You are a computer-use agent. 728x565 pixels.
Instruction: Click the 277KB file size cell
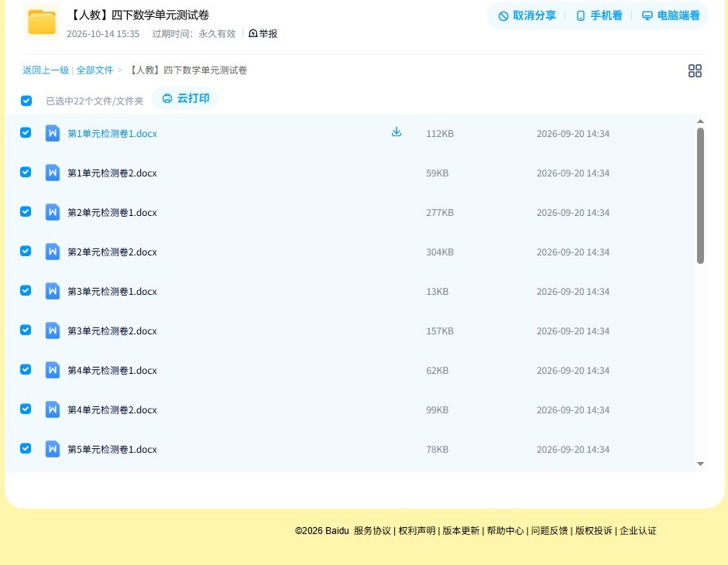440,212
